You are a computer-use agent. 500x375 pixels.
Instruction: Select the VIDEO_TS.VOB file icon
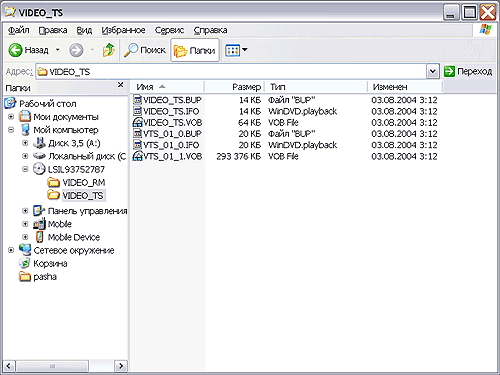138,122
